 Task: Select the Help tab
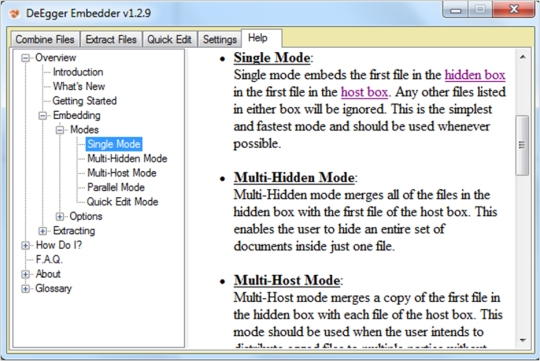pos(261,38)
